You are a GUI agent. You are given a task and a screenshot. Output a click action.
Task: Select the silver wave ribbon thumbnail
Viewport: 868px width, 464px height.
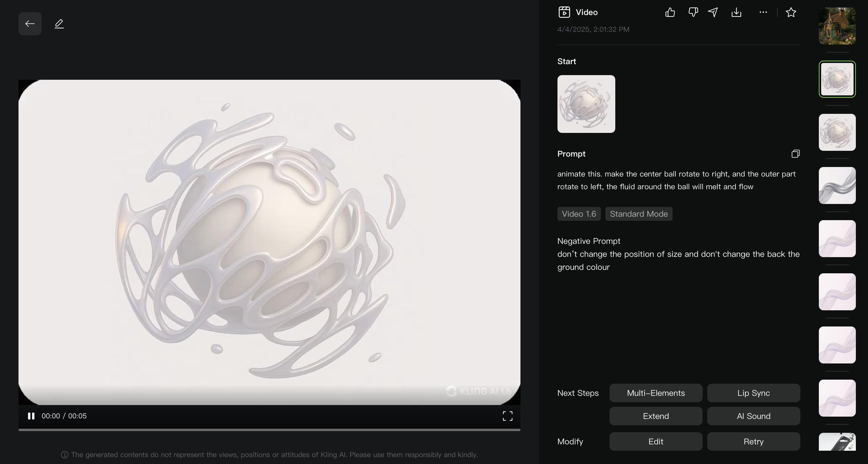(x=837, y=185)
